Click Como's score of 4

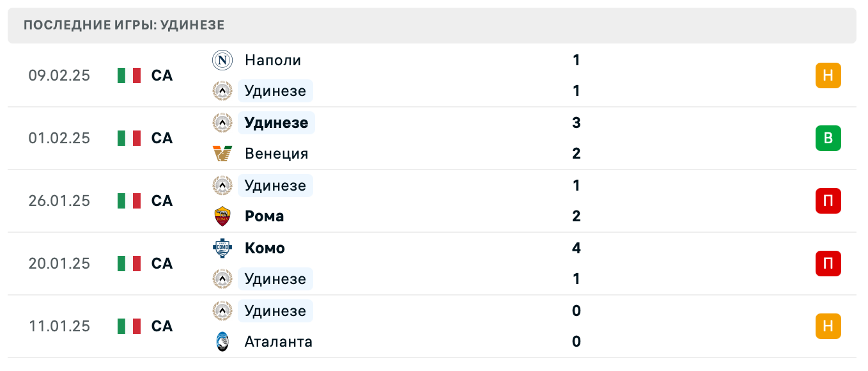(x=576, y=248)
